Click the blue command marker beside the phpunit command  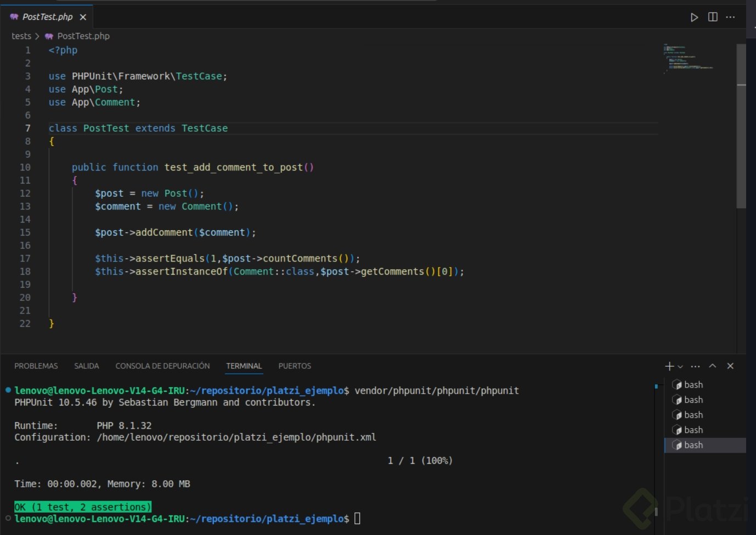tap(8, 390)
